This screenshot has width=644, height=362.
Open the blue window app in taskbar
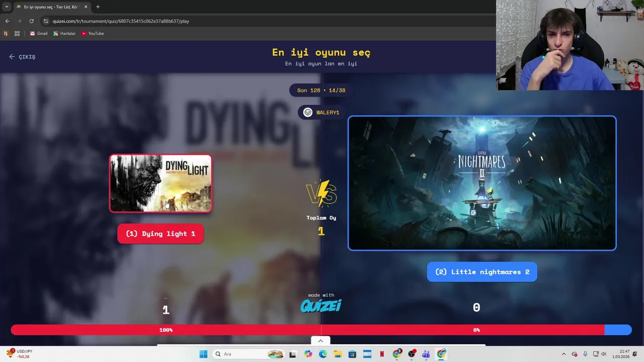tap(367, 354)
